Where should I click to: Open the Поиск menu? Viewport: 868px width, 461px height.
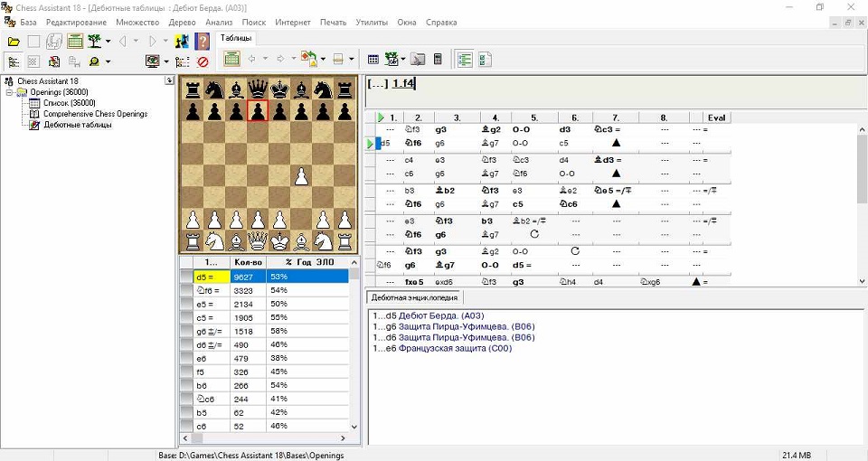point(253,22)
